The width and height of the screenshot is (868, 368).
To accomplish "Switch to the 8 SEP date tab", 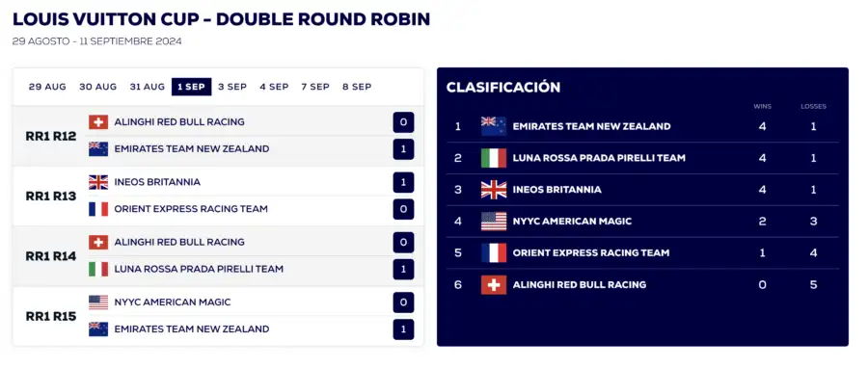I will tap(357, 87).
